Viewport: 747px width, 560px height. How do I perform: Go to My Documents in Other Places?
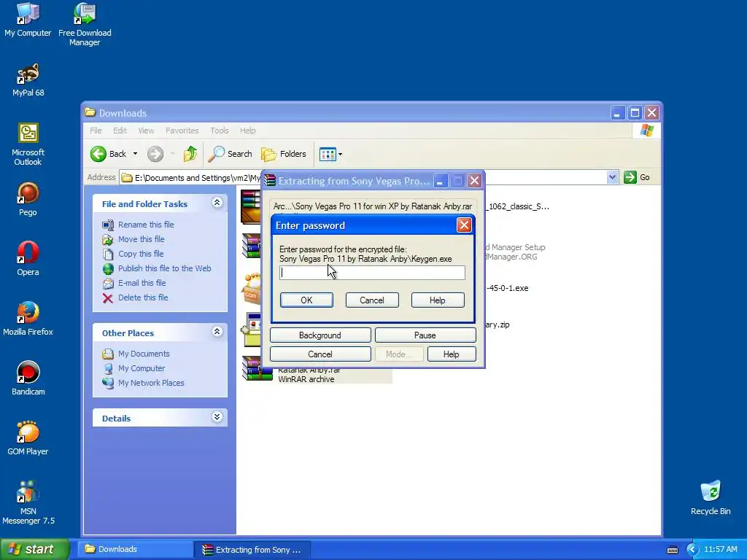tap(144, 354)
